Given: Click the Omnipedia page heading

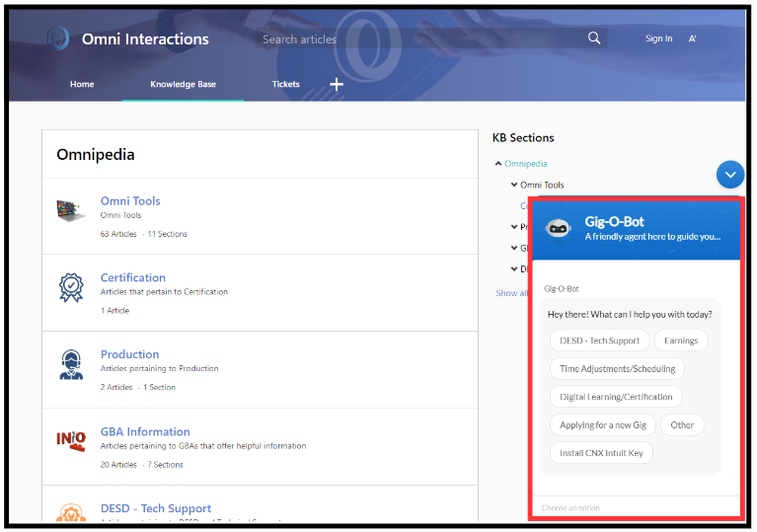Looking at the screenshot, I should [x=96, y=155].
